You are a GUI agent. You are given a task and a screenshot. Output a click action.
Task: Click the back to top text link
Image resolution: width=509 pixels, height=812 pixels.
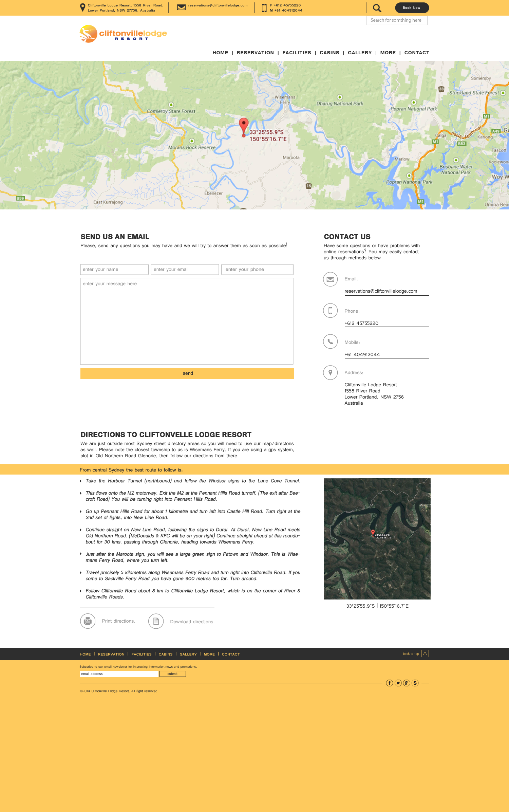(x=411, y=654)
